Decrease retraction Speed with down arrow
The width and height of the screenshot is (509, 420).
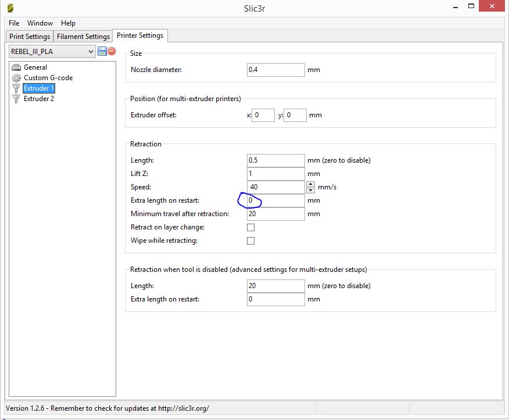(310, 191)
